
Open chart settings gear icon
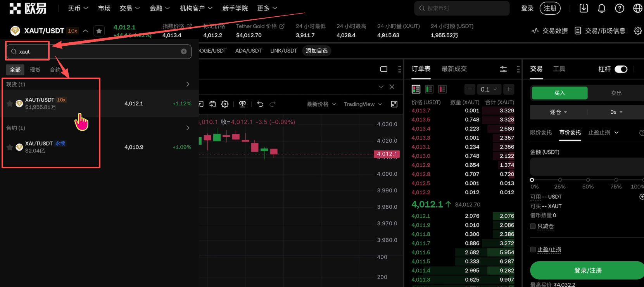pyautogui.click(x=225, y=104)
